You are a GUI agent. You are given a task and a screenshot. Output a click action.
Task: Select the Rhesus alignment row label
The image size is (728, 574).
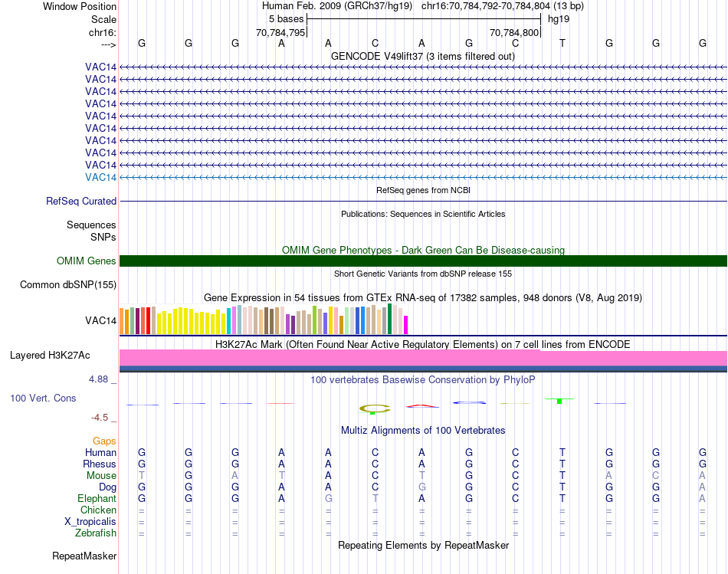coord(100,464)
